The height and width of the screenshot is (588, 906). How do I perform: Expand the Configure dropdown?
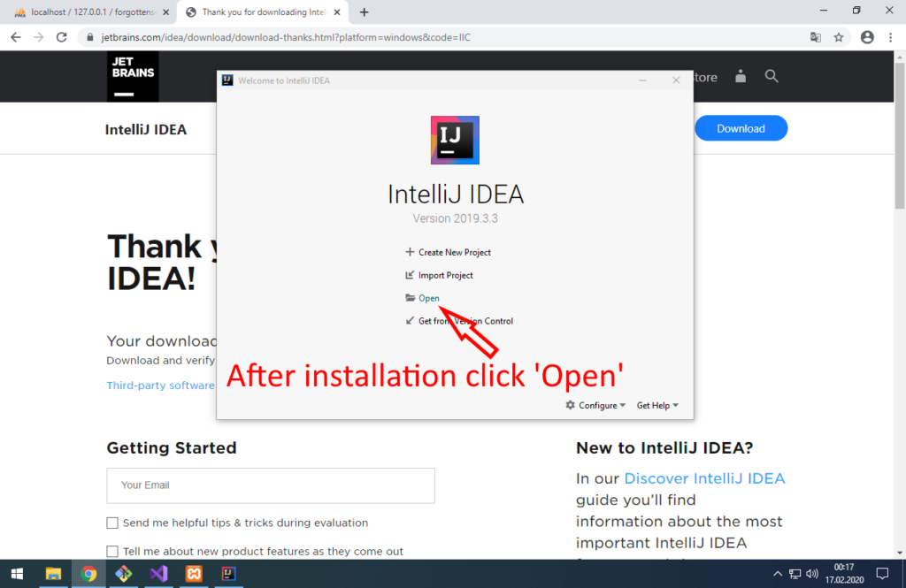click(x=595, y=406)
